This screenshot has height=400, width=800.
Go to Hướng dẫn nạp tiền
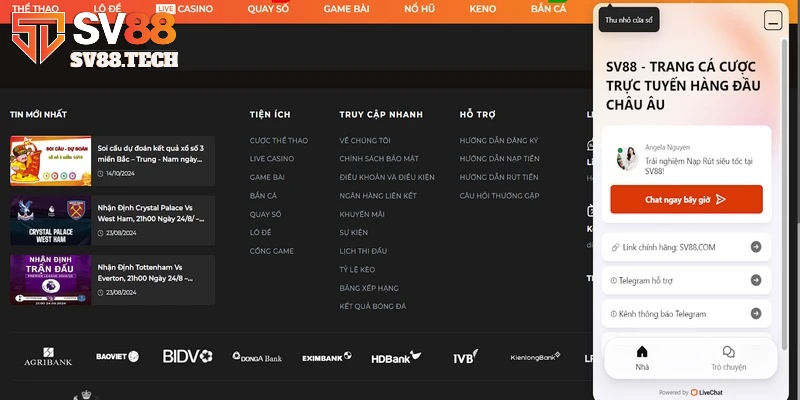[499, 159]
